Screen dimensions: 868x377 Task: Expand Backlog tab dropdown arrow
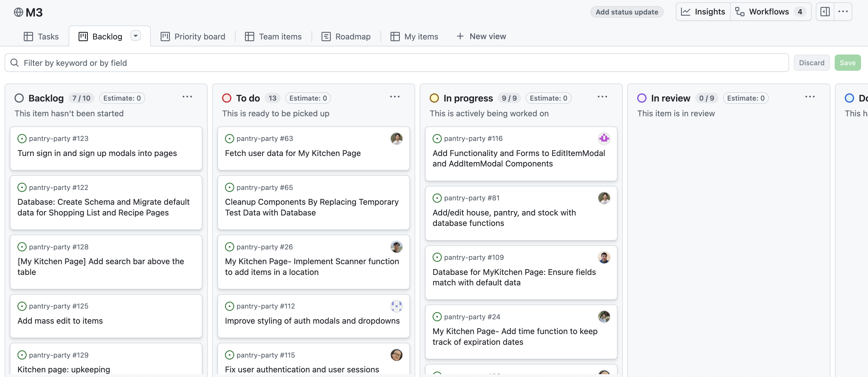click(x=135, y=36)
